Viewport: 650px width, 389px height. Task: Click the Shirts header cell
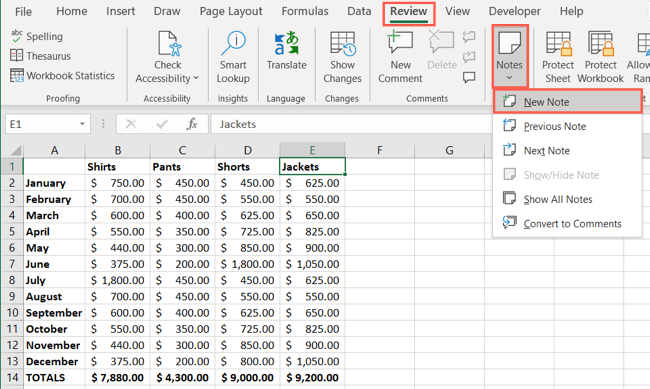point(118,167)
